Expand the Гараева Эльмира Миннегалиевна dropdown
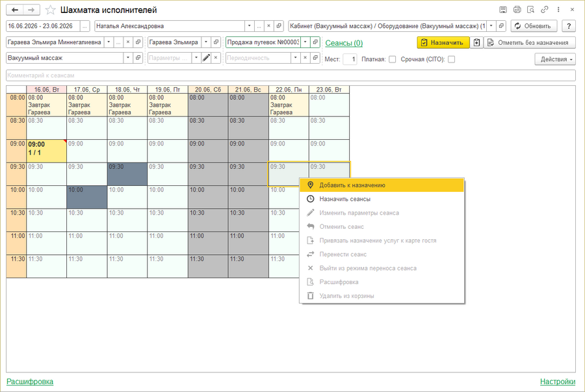This screenshot has height=392, width=585. [x=109, y=42]
